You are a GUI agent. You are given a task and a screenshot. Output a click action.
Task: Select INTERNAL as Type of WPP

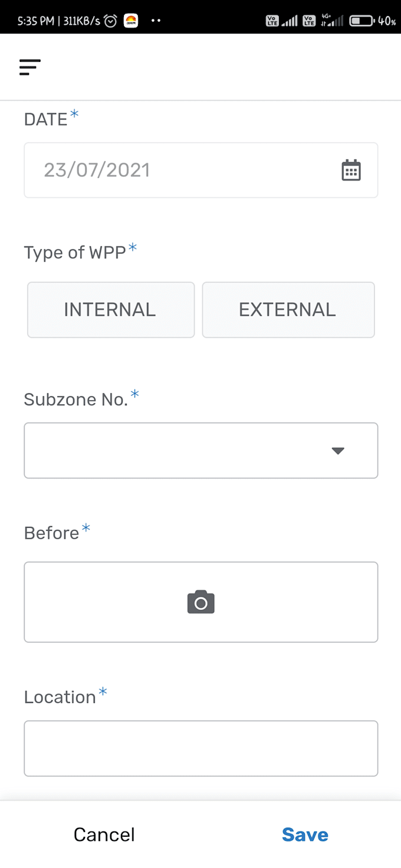(x=111, y=310)
